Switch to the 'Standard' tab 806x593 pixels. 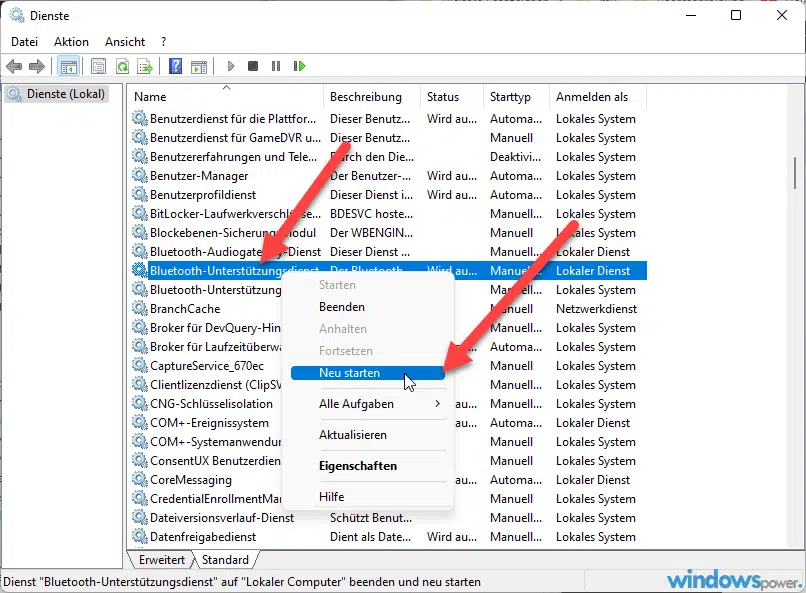(x=226, y=560)
